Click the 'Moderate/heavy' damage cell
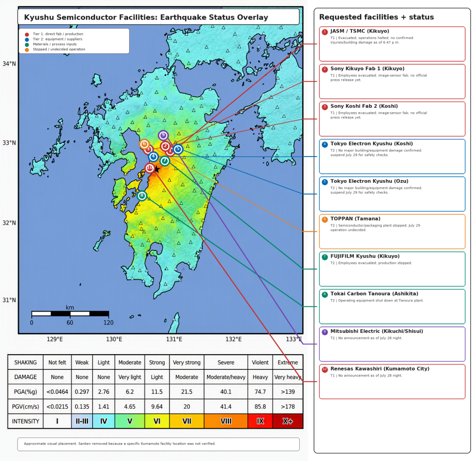The width and height of the screenshot is (476, 461). click(x=226, y=377)
